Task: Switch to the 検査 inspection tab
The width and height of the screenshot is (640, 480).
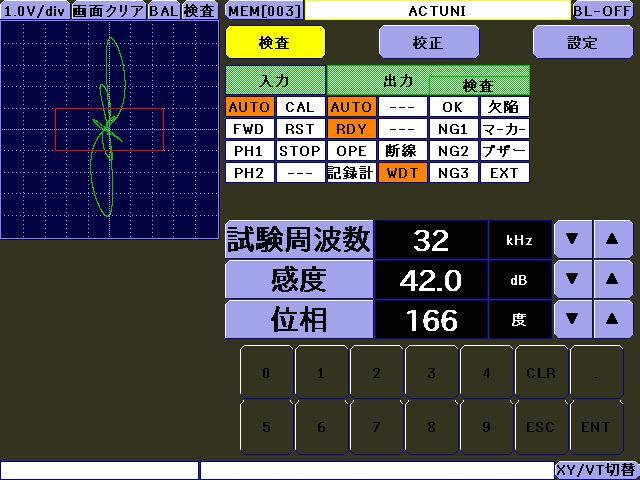Action: pyautogui.click(x=275, y=43)
